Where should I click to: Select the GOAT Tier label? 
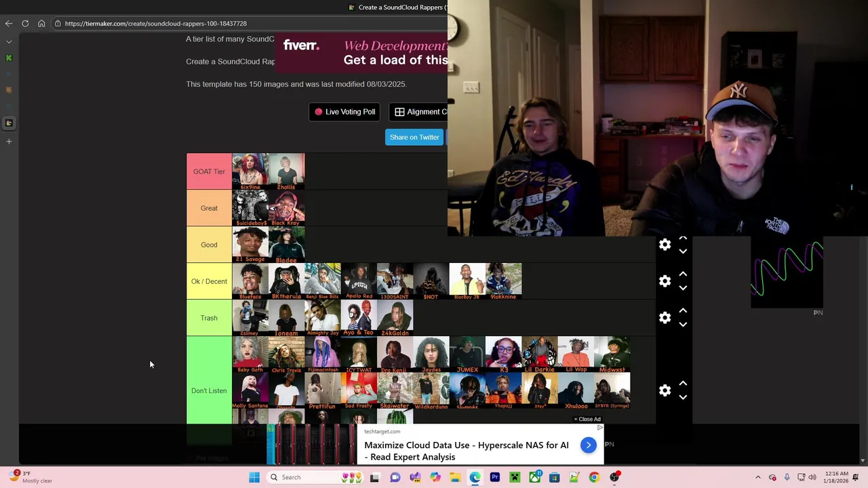point(209,171)
